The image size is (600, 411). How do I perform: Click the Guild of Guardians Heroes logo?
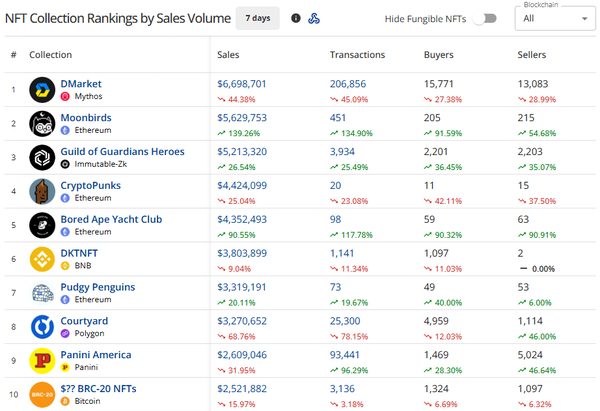click(42, 158)
